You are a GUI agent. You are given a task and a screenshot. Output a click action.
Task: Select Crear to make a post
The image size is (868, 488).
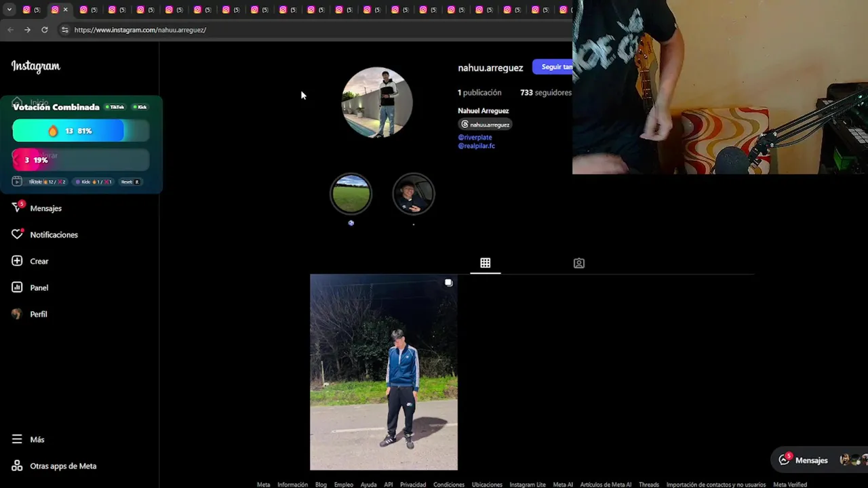(30, 261)
